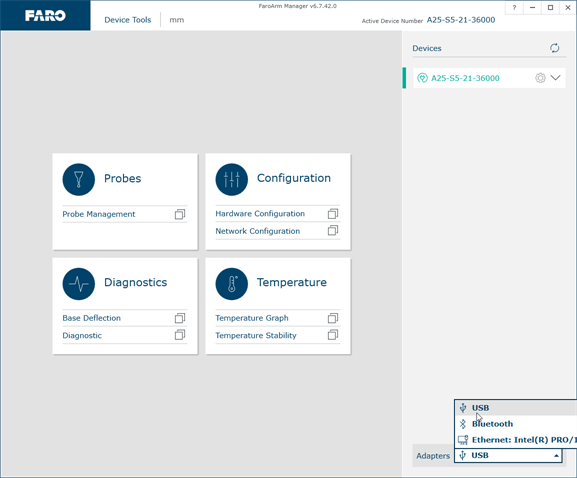Viewport: 577px width, 478px height.
Task: Open the Device Tools tab
Action: tap(128, 20)
